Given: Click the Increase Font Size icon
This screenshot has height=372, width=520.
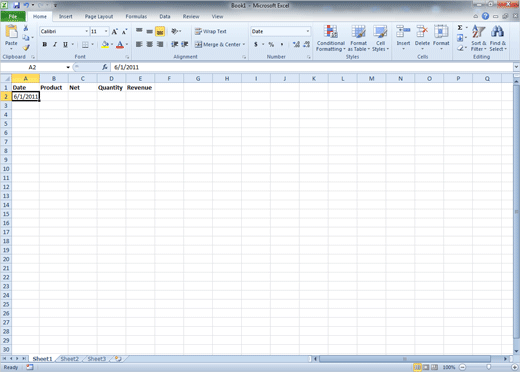Looking at the screenshot, I should pos(114,32).
